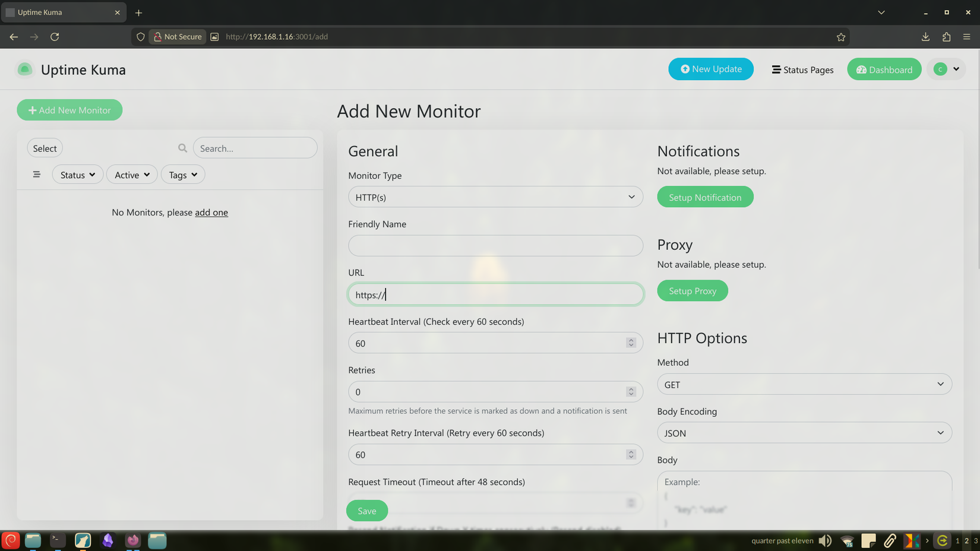Click the magnifier icon beside the monitor search
Image resolution: width=980 pixels, height=551 pixels.
tap(183, 148)
